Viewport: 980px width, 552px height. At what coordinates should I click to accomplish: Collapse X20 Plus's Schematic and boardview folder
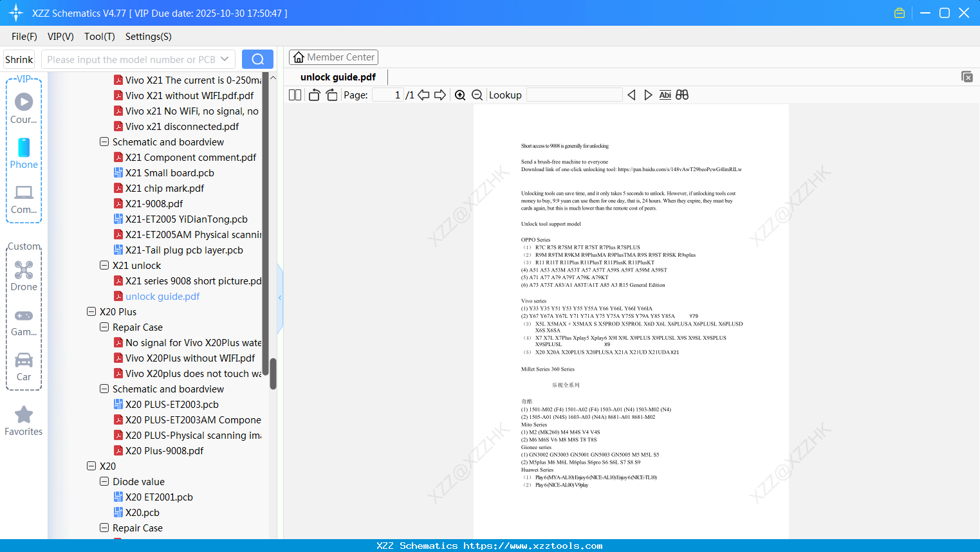[104, 389]
